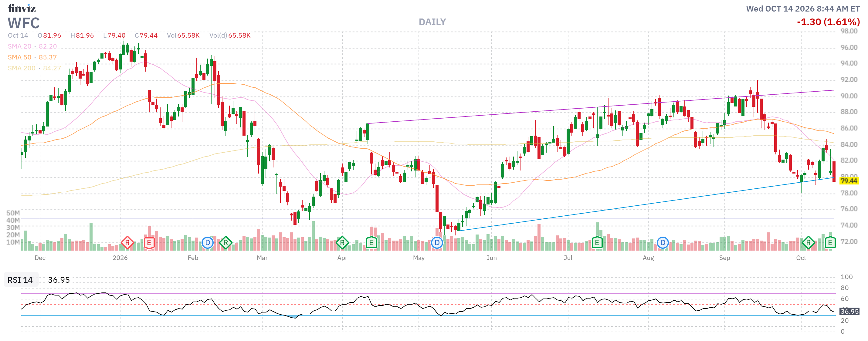Screen dimensions: 868x341
Task: Select the blue D dividend marker in February
Action: pos(208,243)
